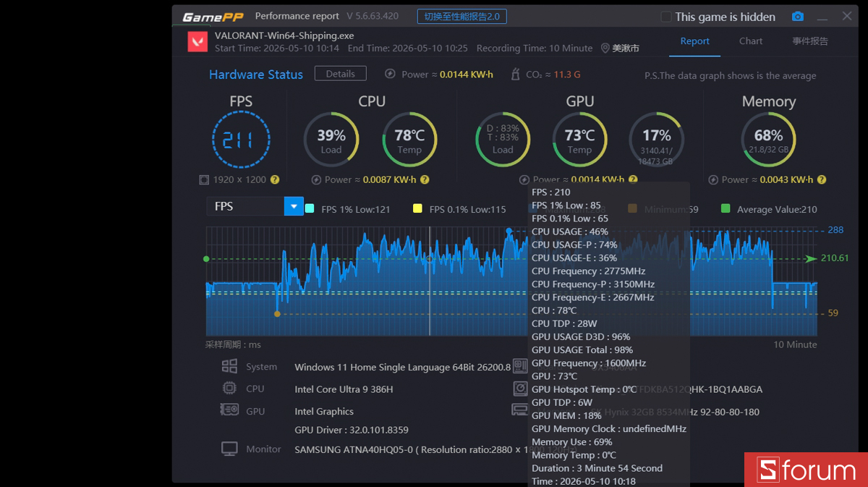Screen dimensions: 868x487
Task: Click the power icon beside Power ≈ 0.0144 KW·h
Action: [390, 74]
